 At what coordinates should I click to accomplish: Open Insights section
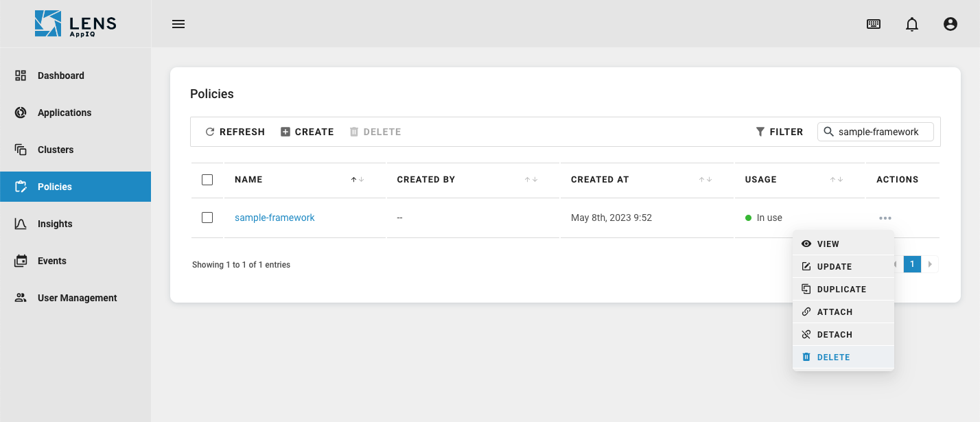click(x=75, y=224)
